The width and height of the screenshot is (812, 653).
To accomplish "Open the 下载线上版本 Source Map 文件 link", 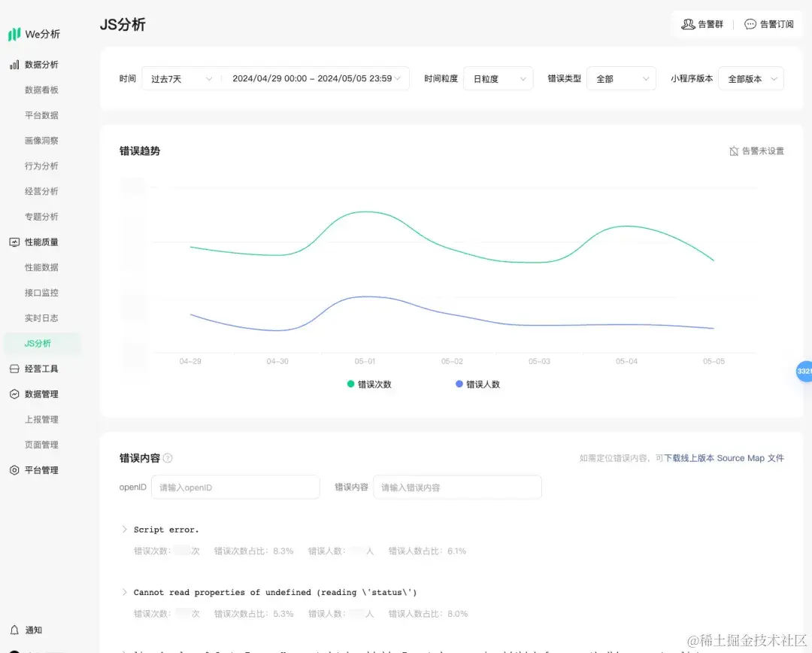I will click(724, 458).
